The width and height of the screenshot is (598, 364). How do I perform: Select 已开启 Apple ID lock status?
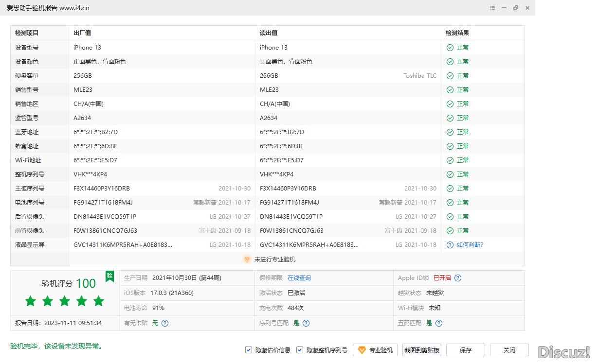[x=442, y=278]
